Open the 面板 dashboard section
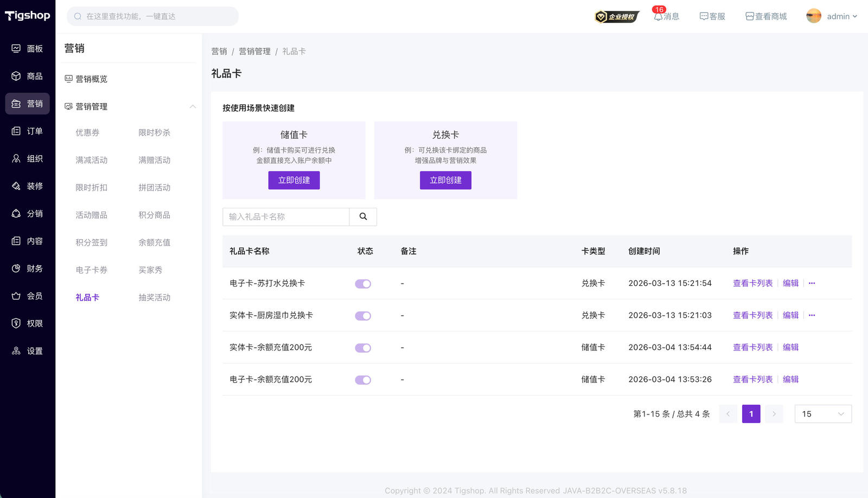Image resolution: width=868 pixels, height=498 pixels. [x=28, y=48]
